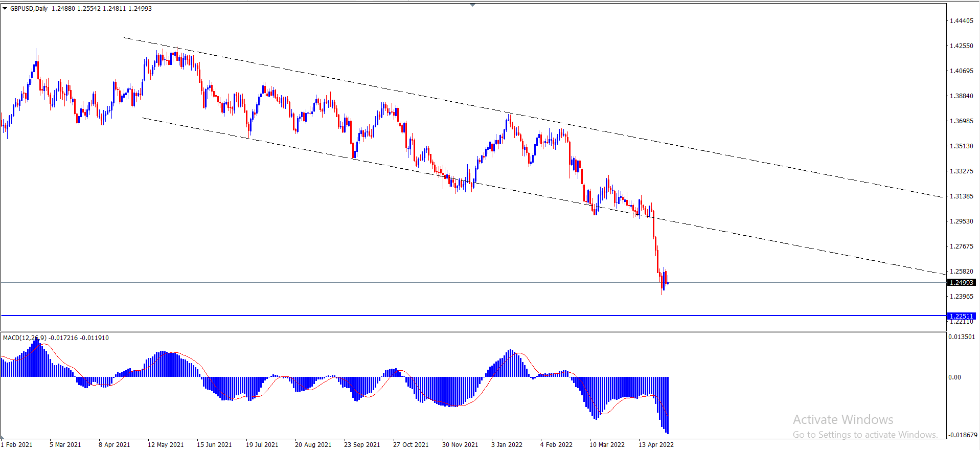Click the 19 Jul 2021 date label
Viewport: 980px width, 450px height.
click(262, 445)
